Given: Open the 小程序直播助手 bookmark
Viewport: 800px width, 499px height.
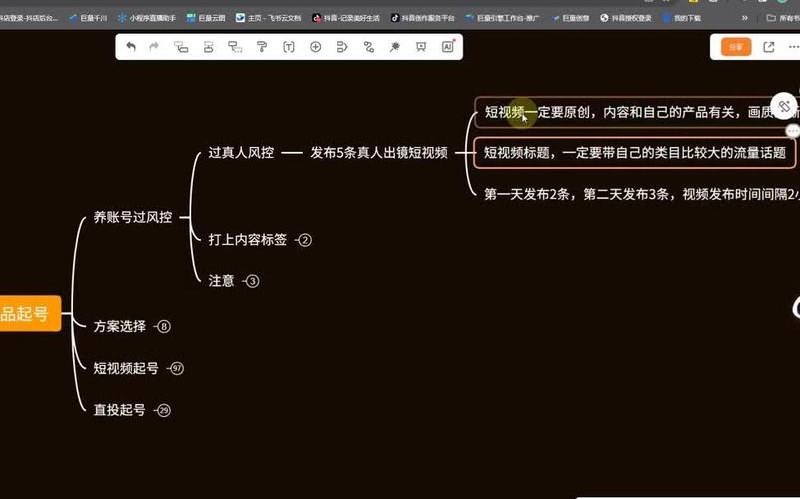Looking at the screenshot, I should (x=147, y=18).
